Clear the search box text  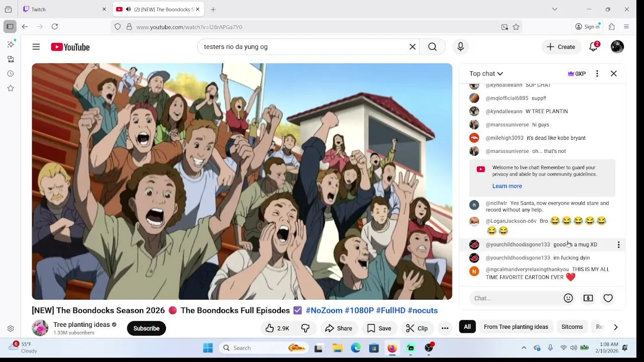point(413,47)
